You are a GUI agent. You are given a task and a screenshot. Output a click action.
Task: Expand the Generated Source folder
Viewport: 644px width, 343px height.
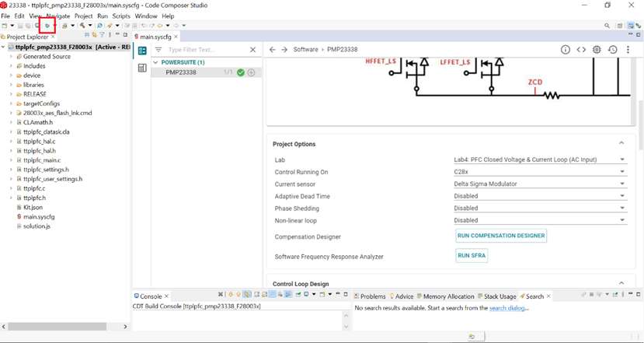[11, 57]
